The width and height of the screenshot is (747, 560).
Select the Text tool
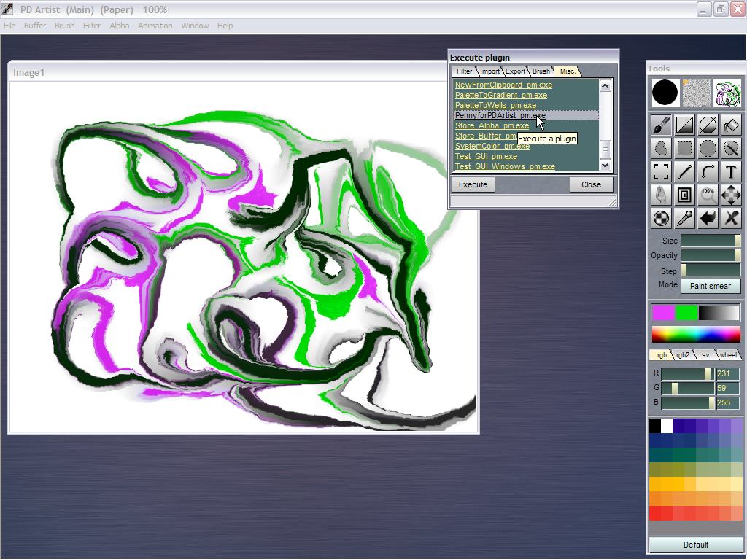coord(730,171)
